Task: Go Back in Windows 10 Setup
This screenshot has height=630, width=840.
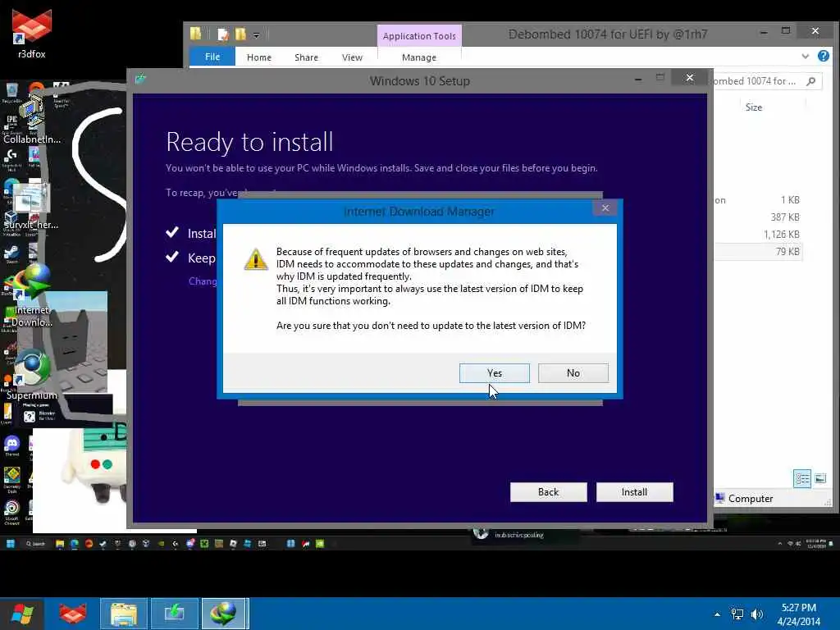Action: [x=548, y=492]
